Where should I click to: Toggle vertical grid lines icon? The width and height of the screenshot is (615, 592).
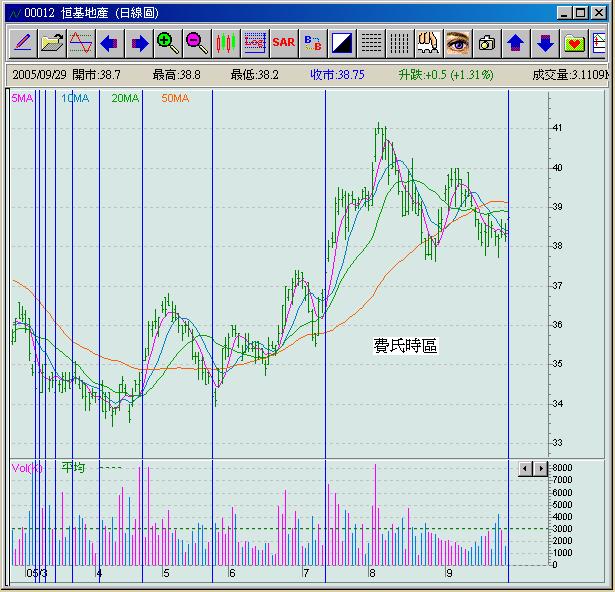point(400,43)
